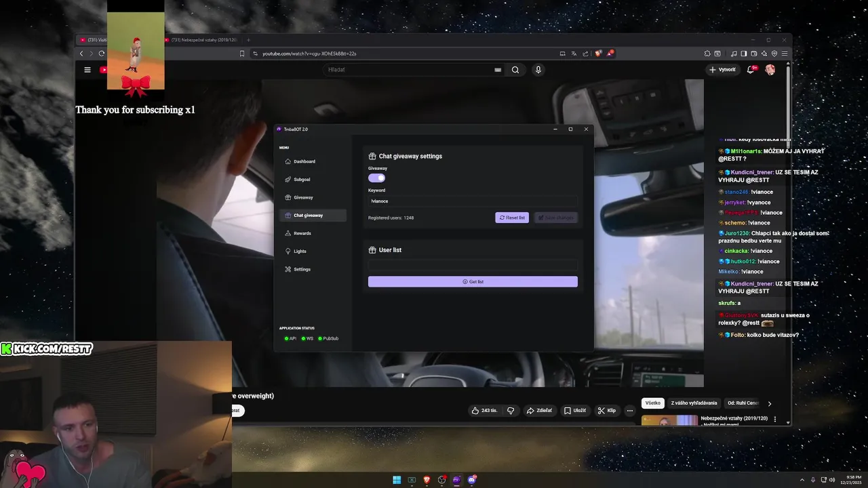868x488 pixels.
Task: Click the Uložiť save button
Action: 574,410
